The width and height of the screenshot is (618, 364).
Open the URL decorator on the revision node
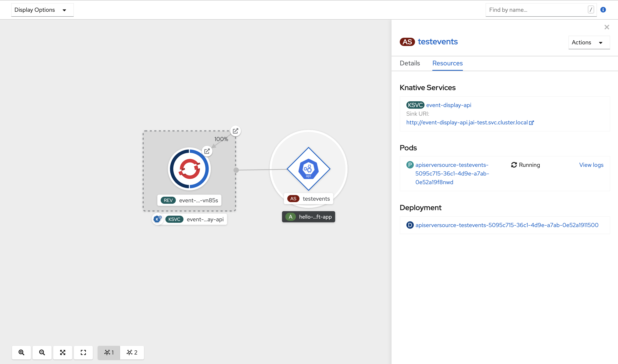click(207, 151)
